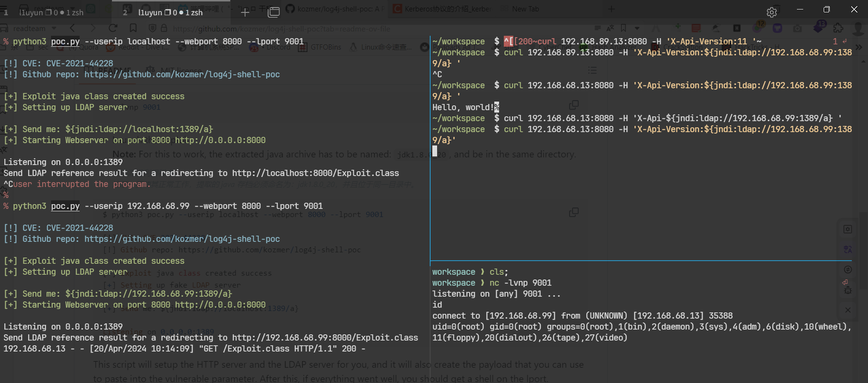Open the README outline list icon
Viewport: 868px width, 383px height.
click(592, 70)
